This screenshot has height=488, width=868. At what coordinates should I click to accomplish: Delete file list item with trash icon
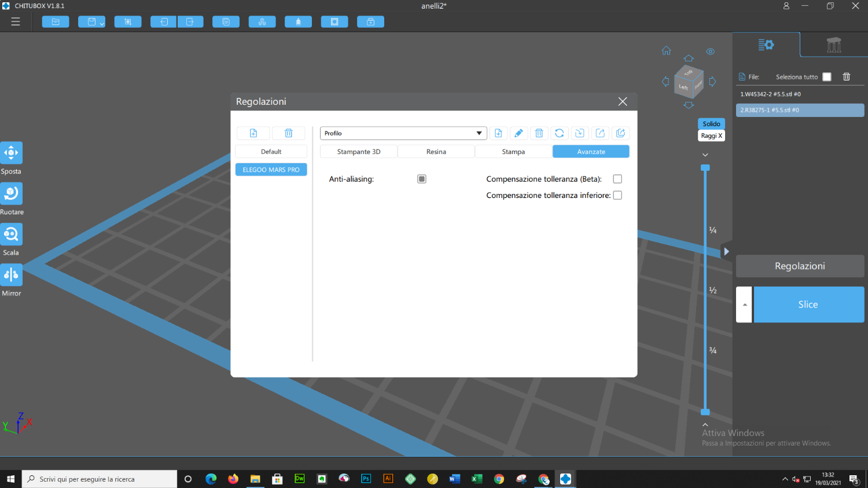point(847,76)
